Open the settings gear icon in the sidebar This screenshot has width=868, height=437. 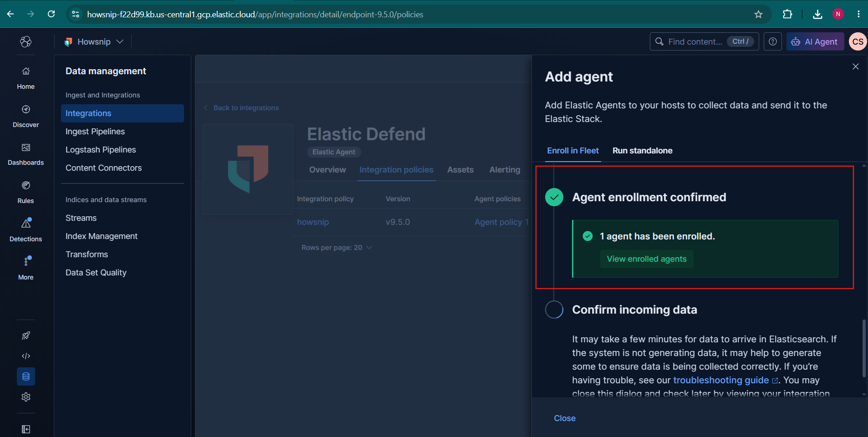(x=26, y=397)
